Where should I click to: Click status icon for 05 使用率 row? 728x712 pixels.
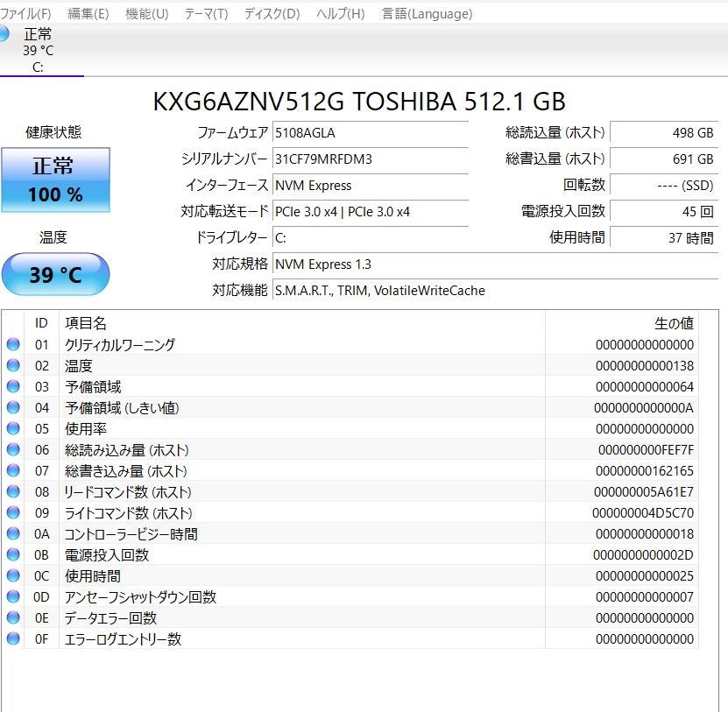[x=13, y=428]
